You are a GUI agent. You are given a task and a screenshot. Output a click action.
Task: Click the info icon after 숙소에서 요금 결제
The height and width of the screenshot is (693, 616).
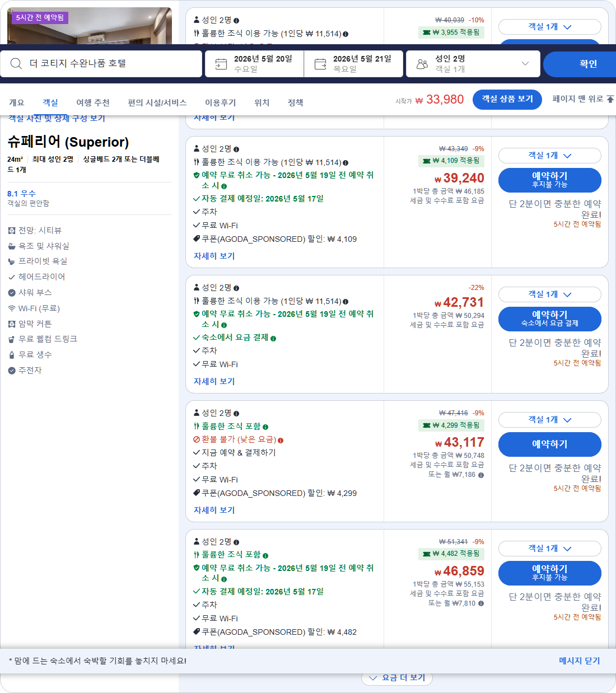pos(273,339)
